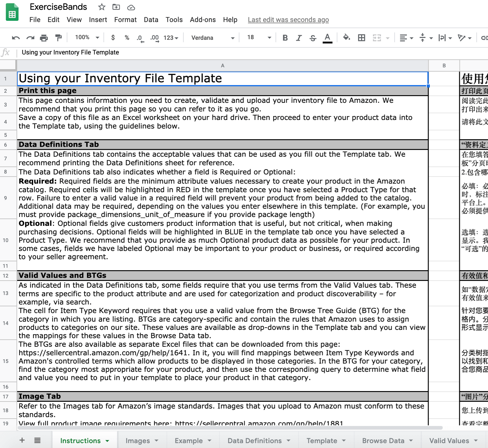
Task: Toggle bold formatting
Action: tap(285, 38)
